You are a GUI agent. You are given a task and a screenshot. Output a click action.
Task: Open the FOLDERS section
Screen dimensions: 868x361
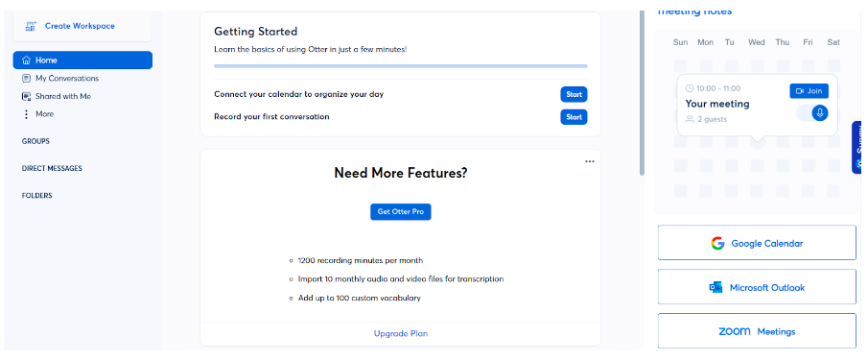[x=36, y=195]
